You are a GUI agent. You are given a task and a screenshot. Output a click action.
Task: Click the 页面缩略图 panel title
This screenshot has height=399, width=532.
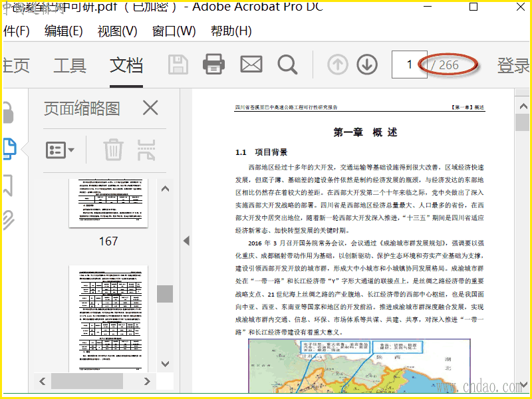pos(82,108)
